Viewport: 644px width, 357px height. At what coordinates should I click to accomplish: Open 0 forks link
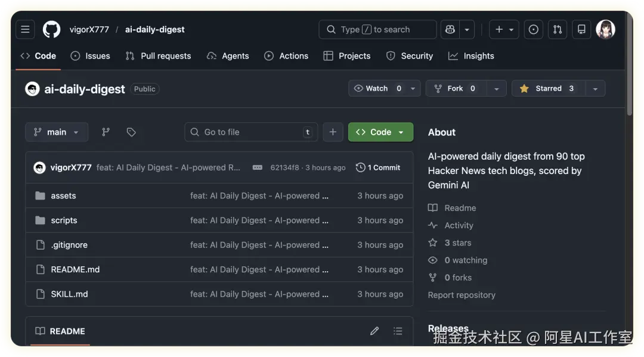point(450,278)
